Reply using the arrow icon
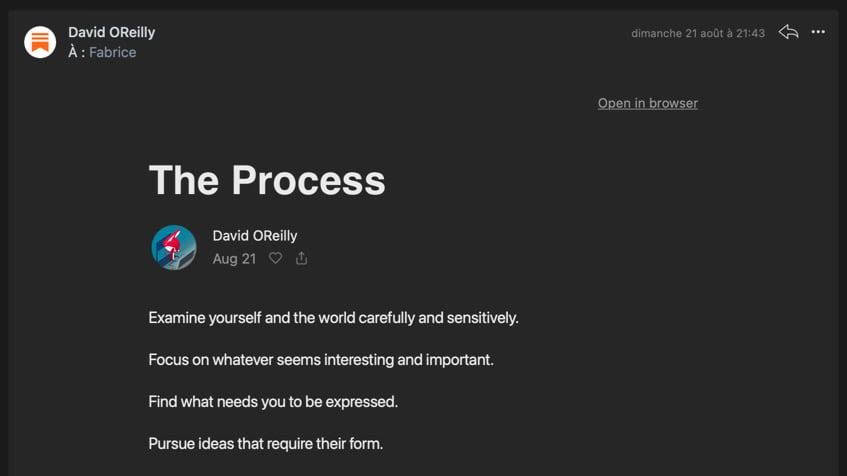This screenshot has height=476, width=847. click(x=788, y=32)
